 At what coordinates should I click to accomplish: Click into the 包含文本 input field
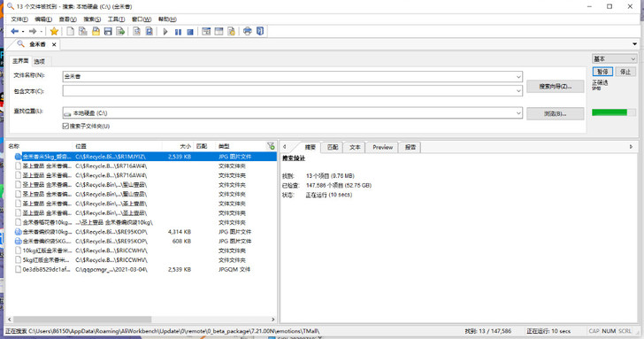click(288, 91)
